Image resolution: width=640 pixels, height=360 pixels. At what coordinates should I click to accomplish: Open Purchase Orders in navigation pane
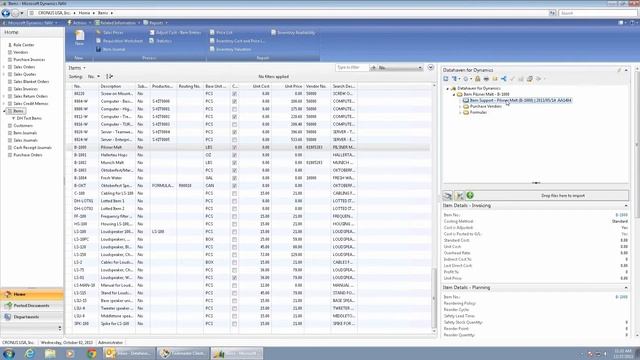click(28, 155)
